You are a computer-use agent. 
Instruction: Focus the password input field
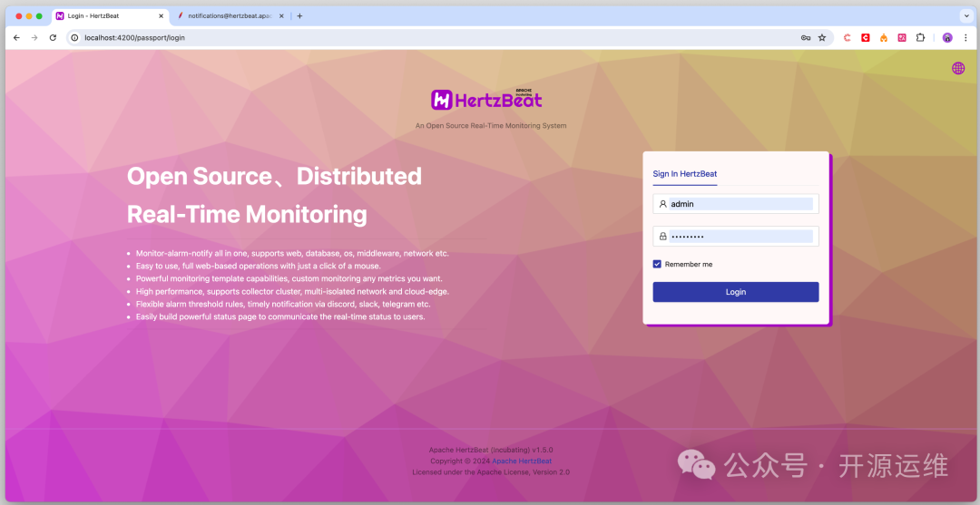click(x=736, y=236)
